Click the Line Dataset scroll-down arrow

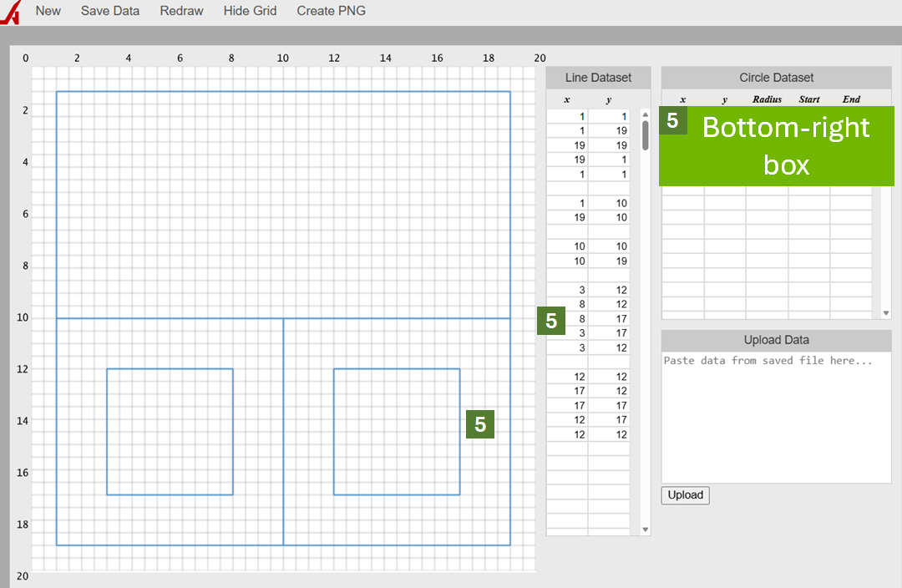point(645,530)
